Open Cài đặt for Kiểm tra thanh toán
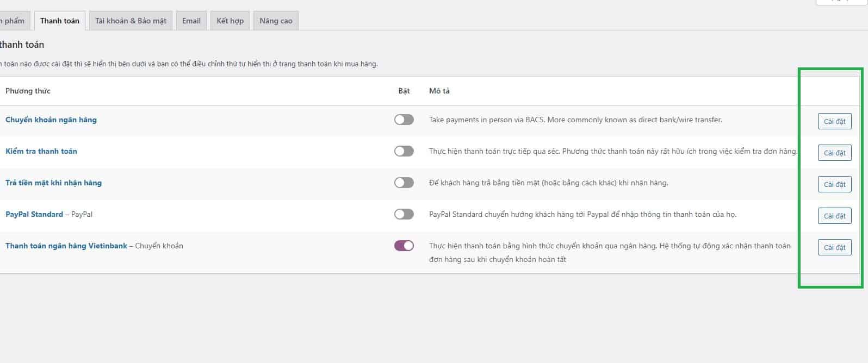This screenshot has height=363, width=868. click(834, 153)
